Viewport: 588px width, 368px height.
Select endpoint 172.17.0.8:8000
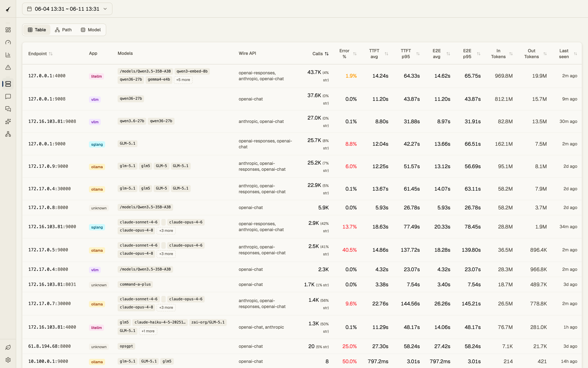pyautogui.click(x=48, y=208)
